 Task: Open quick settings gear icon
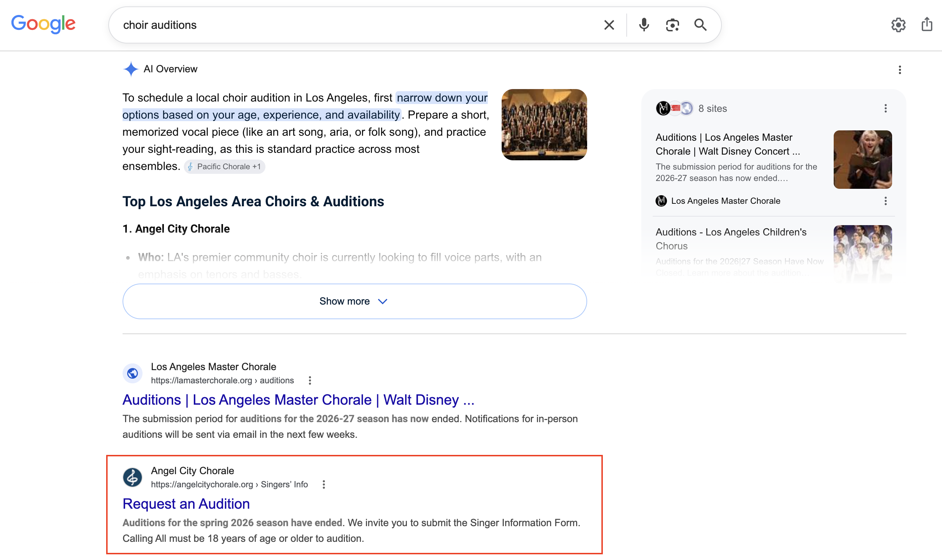click(x=898, y=25)
